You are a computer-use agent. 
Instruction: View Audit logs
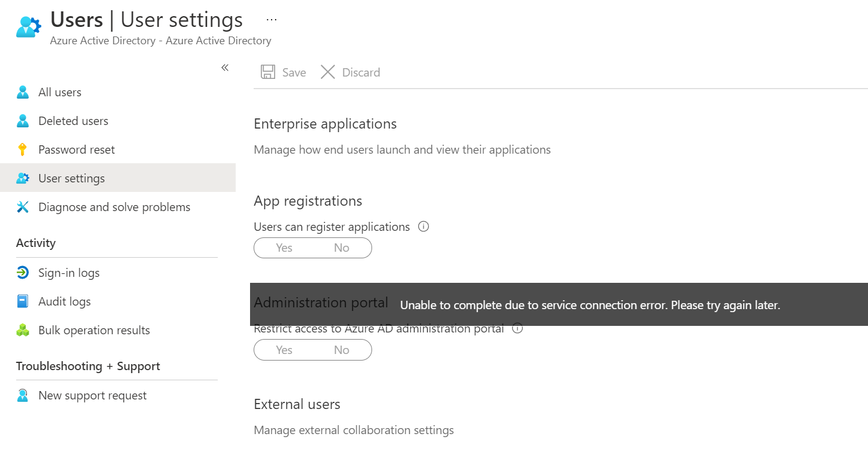point(118,301)
